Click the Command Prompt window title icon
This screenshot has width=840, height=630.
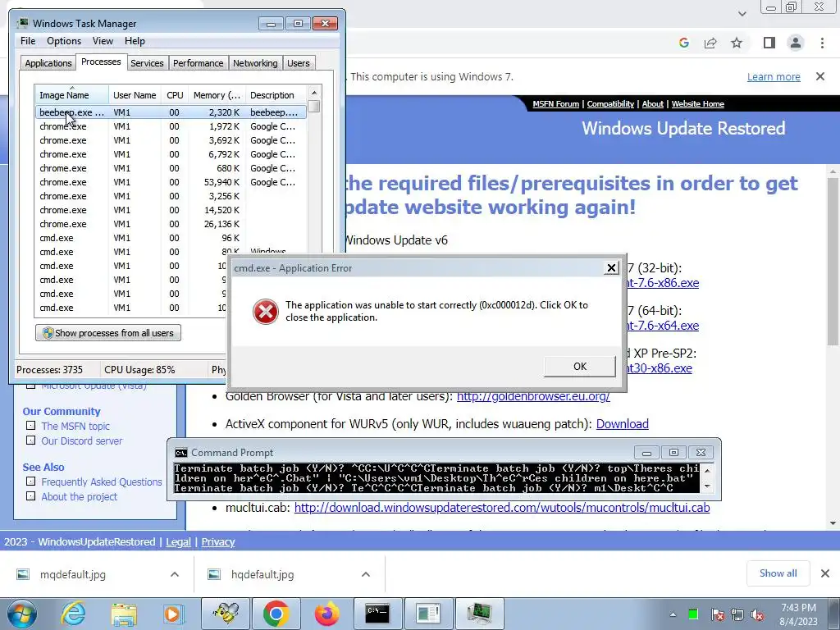point(181,453)
